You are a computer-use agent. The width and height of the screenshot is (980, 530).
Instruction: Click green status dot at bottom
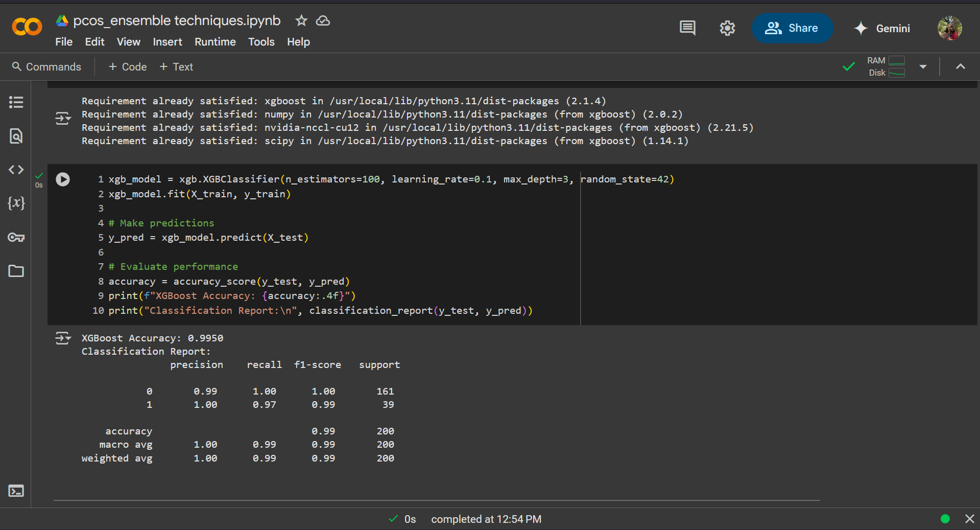coord(945,519)
